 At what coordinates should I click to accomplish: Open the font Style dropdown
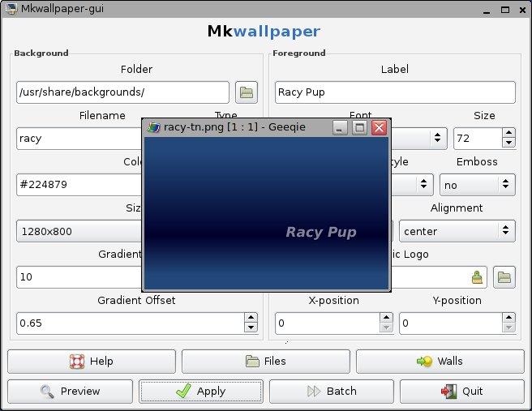pos(412,185)
